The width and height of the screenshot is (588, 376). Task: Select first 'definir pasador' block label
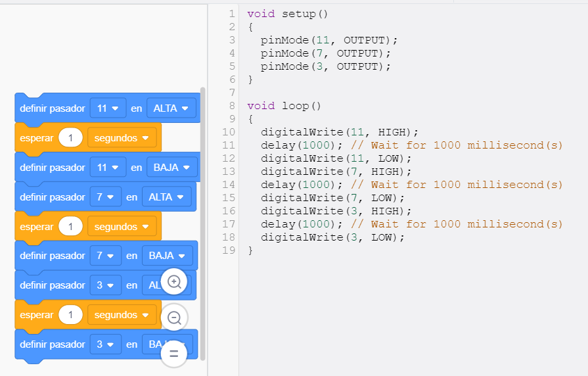coord(53,108)
